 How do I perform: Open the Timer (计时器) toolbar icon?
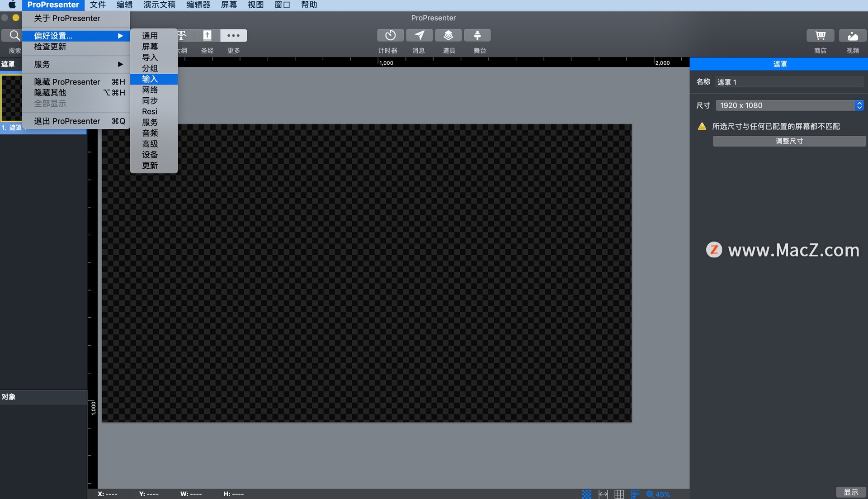point(390,35)
